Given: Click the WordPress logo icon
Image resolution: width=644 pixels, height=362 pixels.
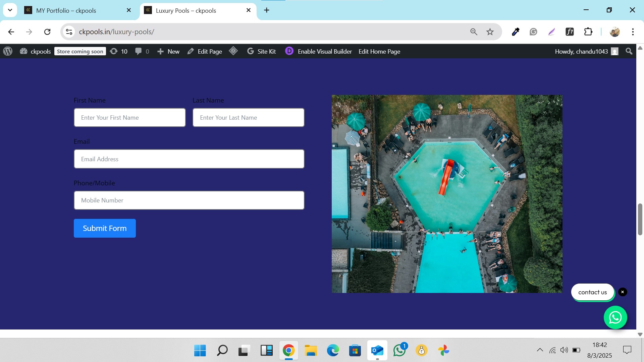Looking at the screenshot, I should point(8,51).
